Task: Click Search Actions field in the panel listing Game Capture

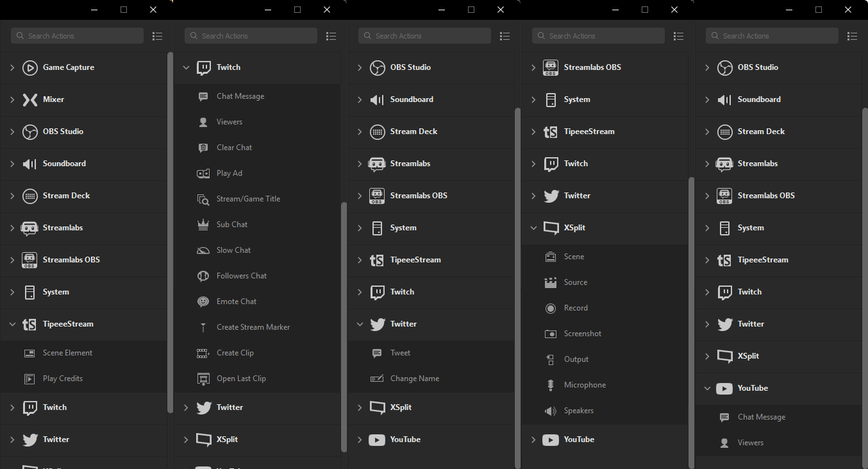Action: point(77,36)
